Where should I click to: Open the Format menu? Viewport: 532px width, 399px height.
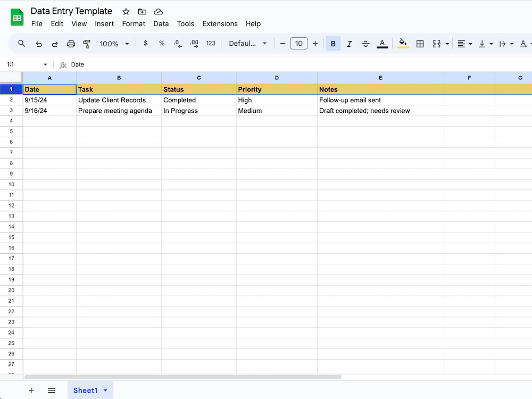coord(134,24)
